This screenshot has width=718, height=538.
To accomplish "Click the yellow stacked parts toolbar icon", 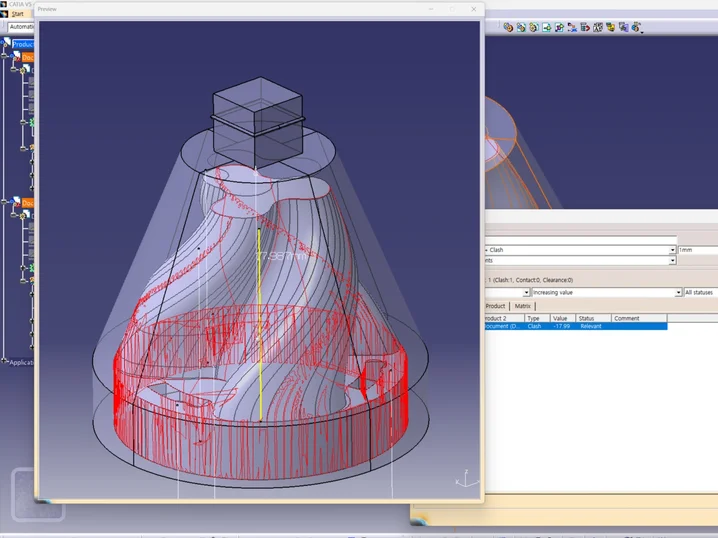I will [610, 28].
